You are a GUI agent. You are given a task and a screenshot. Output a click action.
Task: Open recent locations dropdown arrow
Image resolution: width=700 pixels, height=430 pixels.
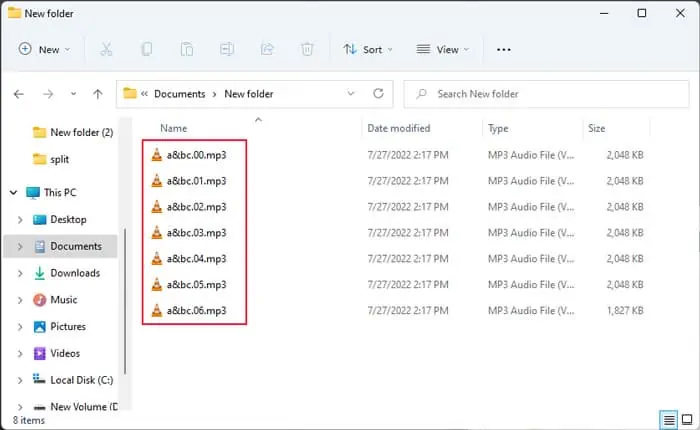[73, 94]
